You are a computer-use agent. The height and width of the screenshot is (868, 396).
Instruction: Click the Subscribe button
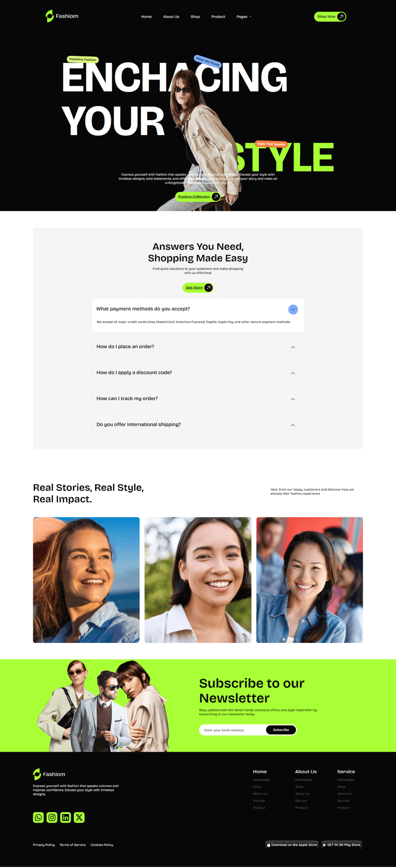coord(281,730)
